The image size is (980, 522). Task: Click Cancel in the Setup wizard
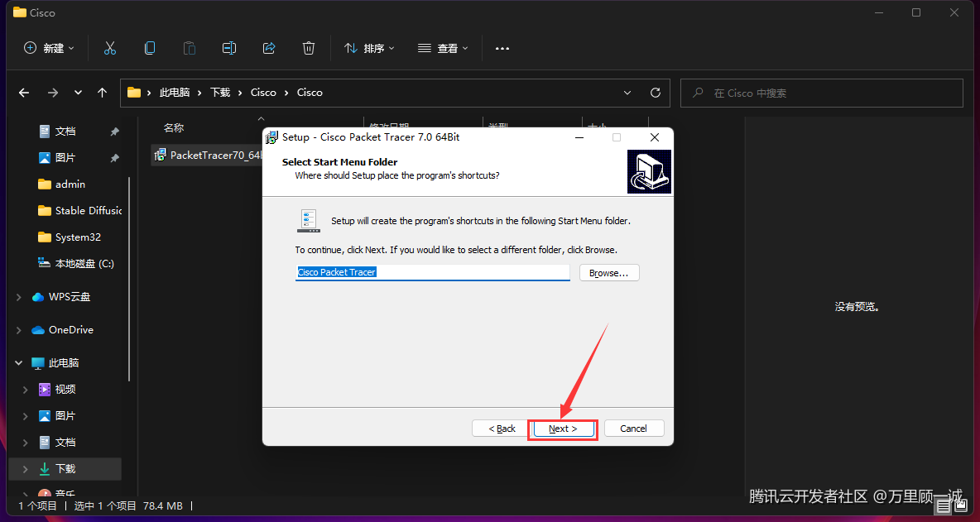tap(633, 429)
